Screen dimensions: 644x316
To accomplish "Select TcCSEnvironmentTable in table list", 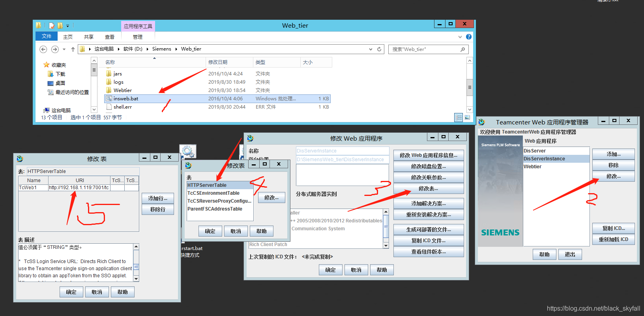I will [x=219, y=193].
